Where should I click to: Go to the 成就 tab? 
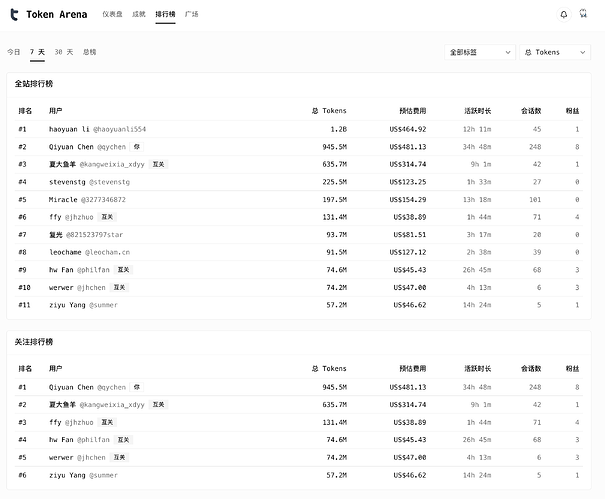point(139,14)
